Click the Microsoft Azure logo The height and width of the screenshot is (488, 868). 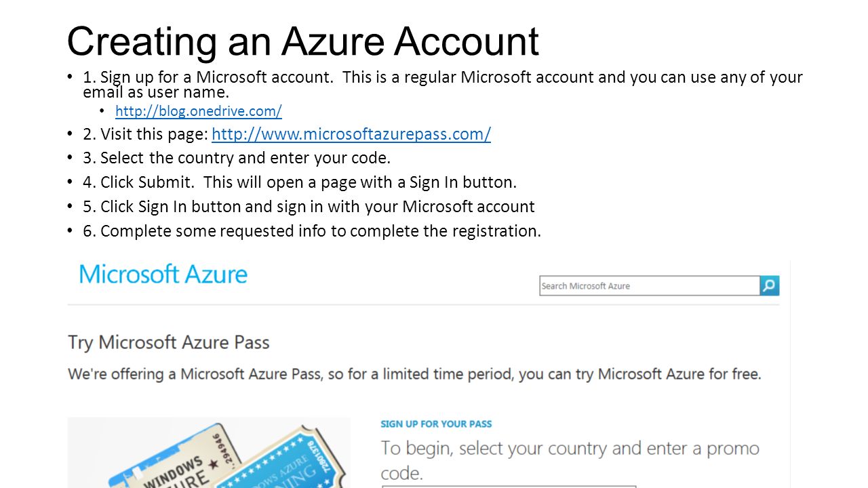click(x=163, y=274)
